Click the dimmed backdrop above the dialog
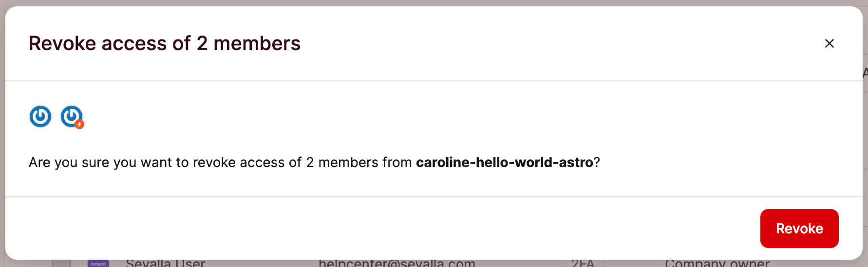868x267 pixels. click(434, 2)
